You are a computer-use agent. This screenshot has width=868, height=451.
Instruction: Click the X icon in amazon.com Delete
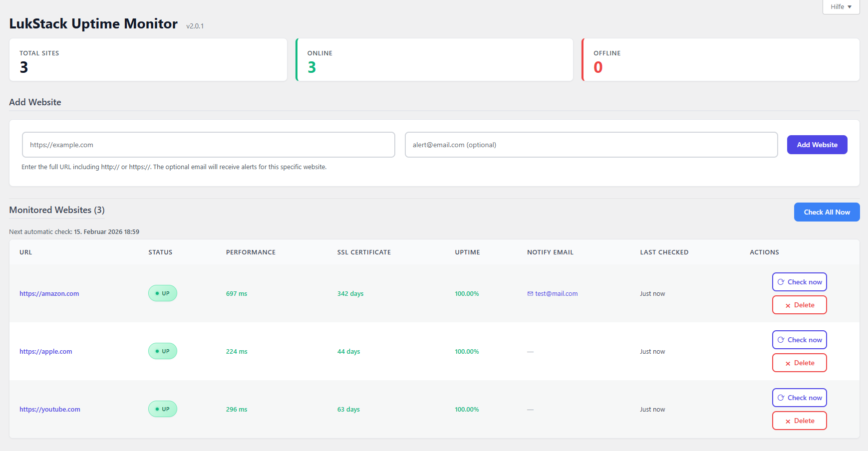[x=788, y=305]
